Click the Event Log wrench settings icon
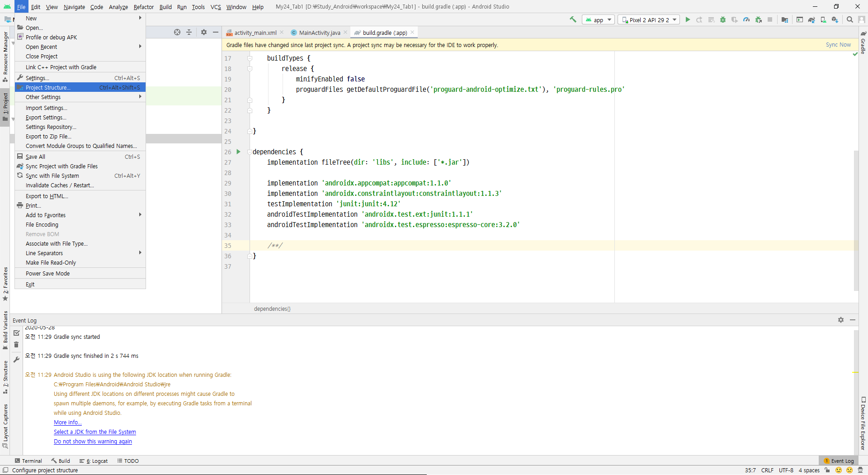The height and width of the screenshot is (475, 868). click(17, 360)
